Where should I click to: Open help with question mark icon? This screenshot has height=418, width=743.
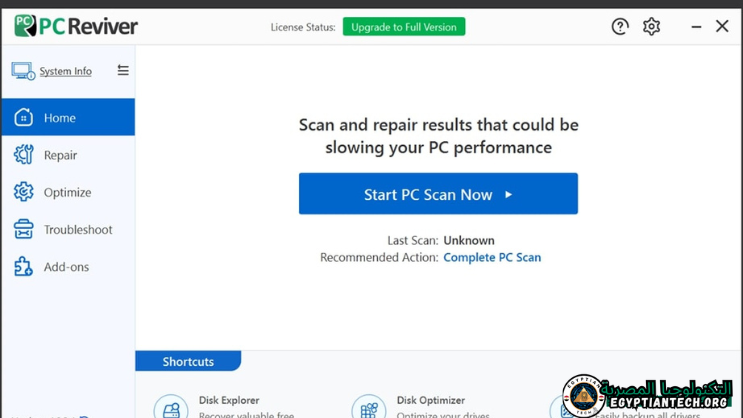620,27
